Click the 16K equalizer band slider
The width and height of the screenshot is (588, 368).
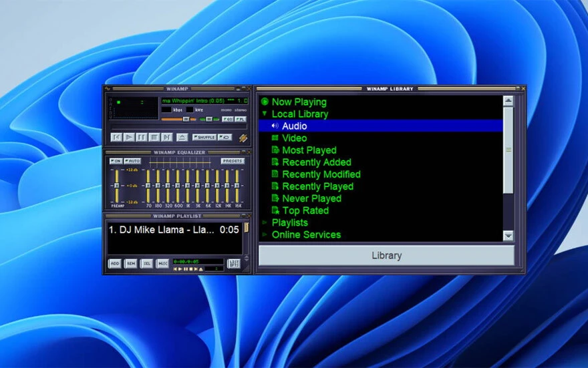tap(237, 186)
